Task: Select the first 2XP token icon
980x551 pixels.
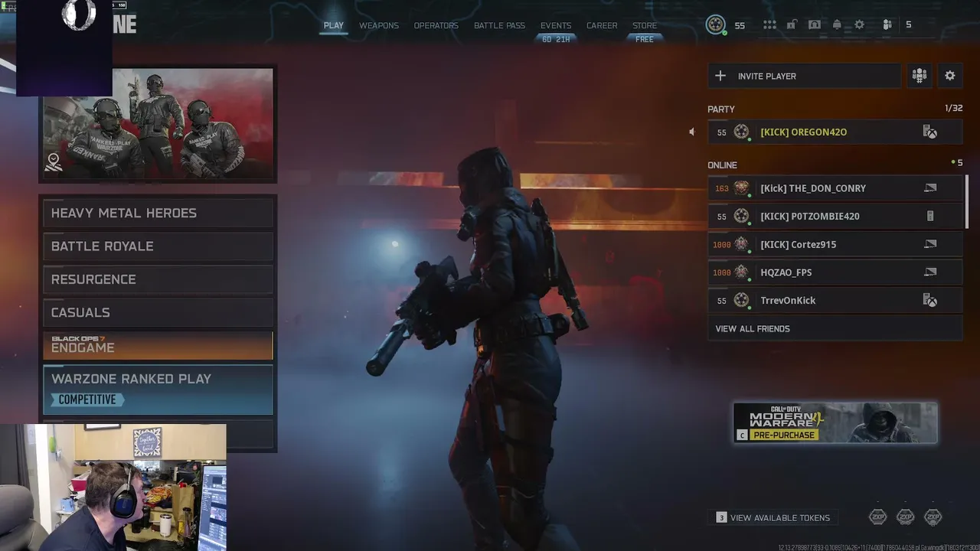Action: pyautogui.click(x=877, y=517)
